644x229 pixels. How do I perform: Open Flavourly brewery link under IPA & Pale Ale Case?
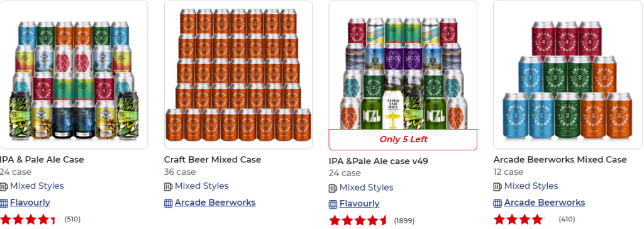pyautogui.click(x=30, y=203)
